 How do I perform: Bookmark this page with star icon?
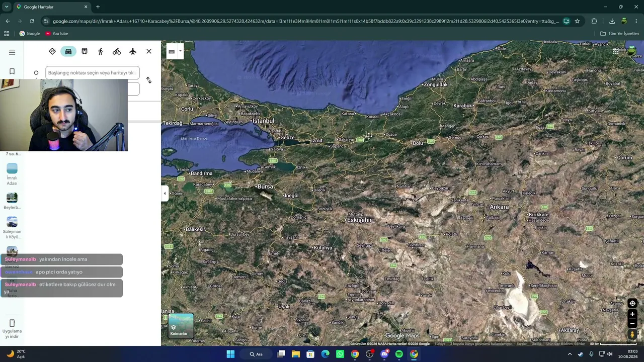577,21
